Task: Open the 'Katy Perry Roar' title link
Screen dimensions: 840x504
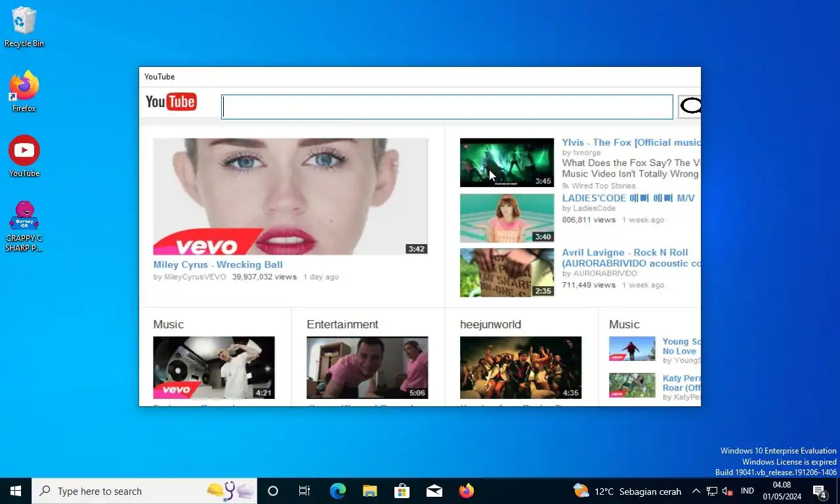Action: (681, 383)
